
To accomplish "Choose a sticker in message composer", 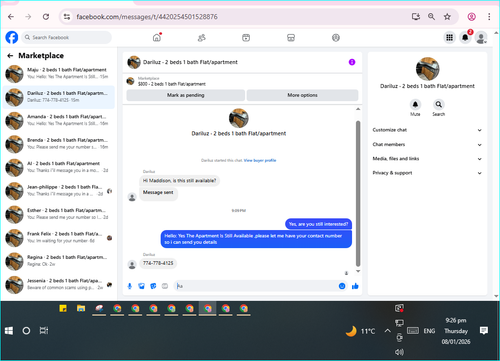I will pos(153,286).
